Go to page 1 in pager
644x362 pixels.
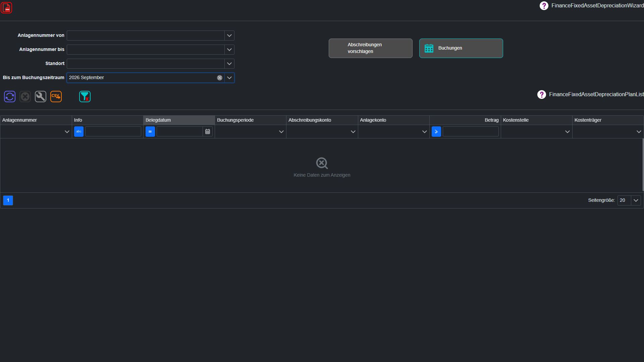8,200
